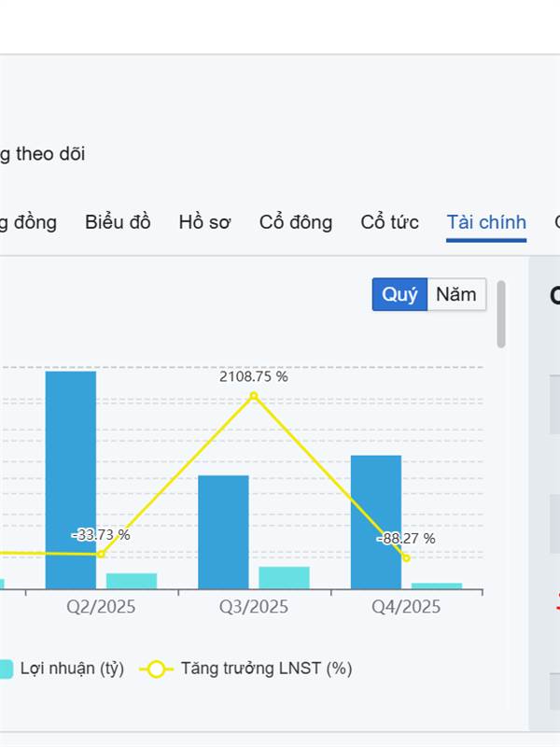Click the 2108.75 % growth point marker

[x=254, y=397]
